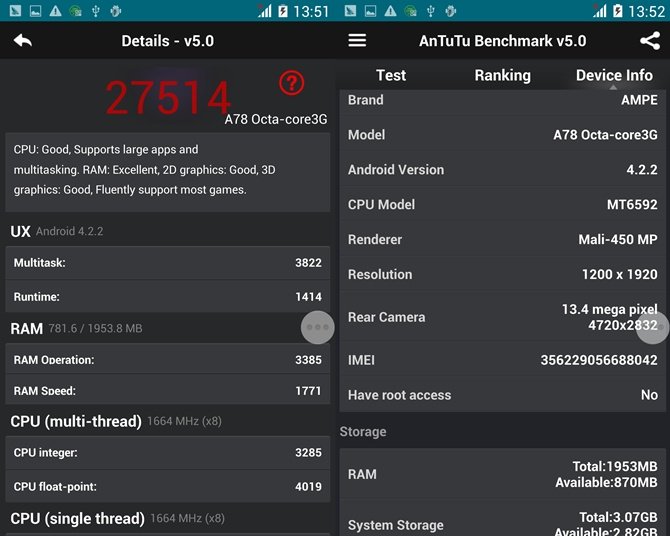The height and width of the screenshot is (536, 670).
Task: Open the red question mark help icon
Action: [292, 83]
